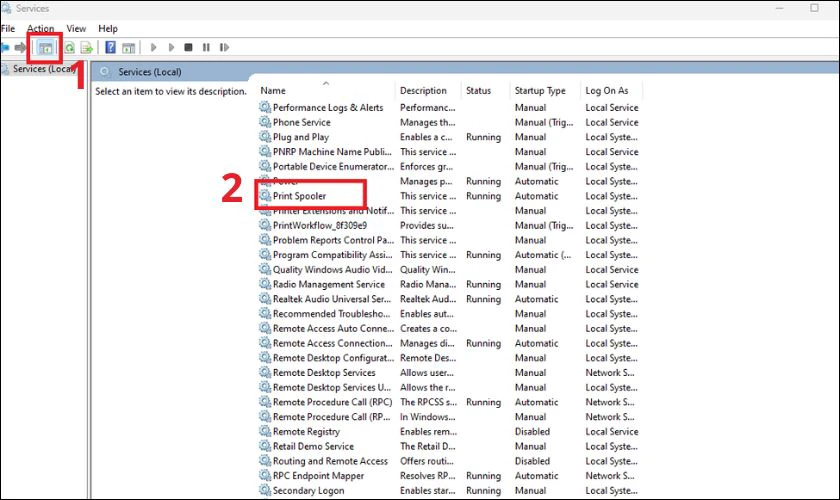Click the Disabled startup cell of Remote Registry
This screenshot has height=500, width=840.
(x=532, y=431)
